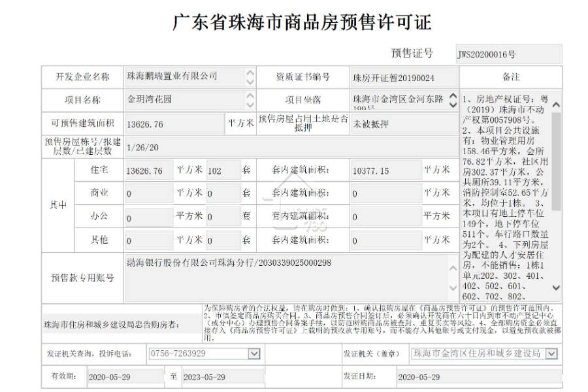Click the other area field in 其他 row

point(149,240)
